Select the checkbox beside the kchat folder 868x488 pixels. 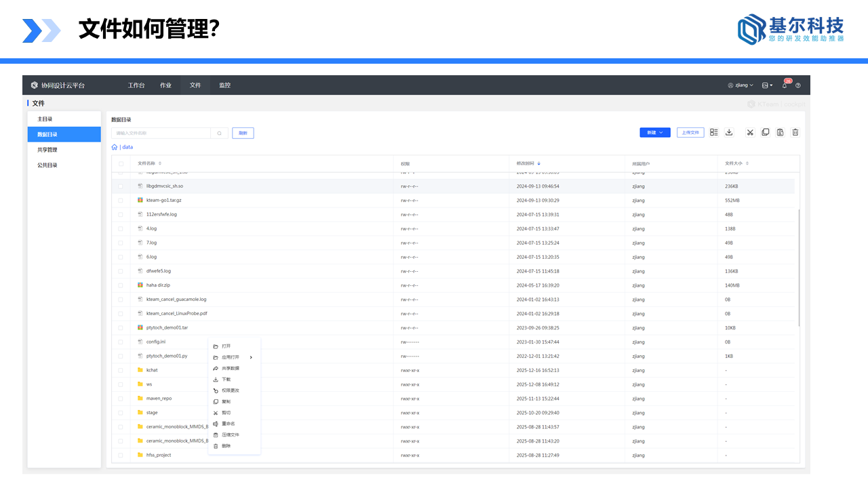tap(121, 370)
